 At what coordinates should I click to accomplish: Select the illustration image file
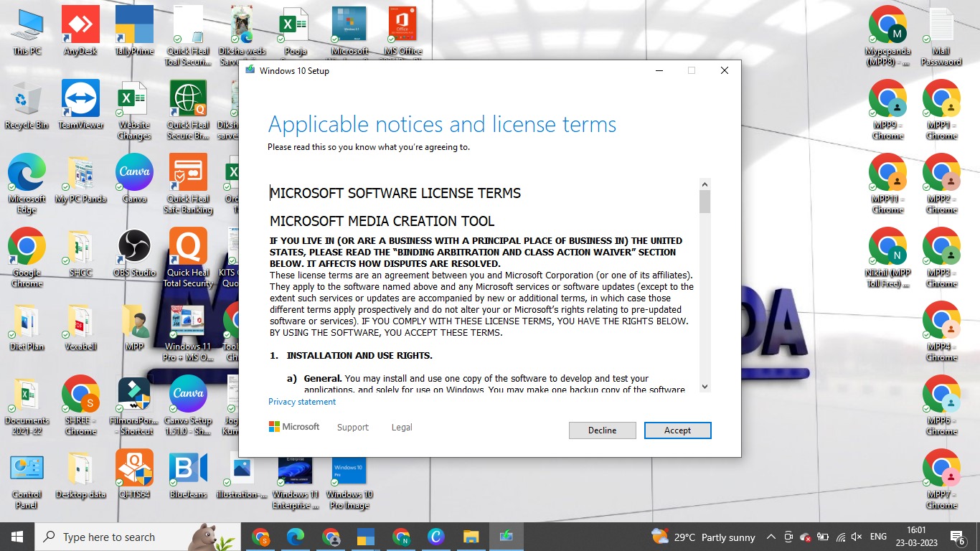click(242, 475)
